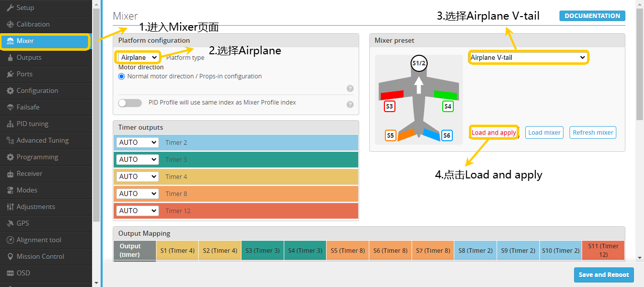Click the Output (timer) header cell
Image resolution: width=644 pixels, height=287 pixels.
coord(135,251)
